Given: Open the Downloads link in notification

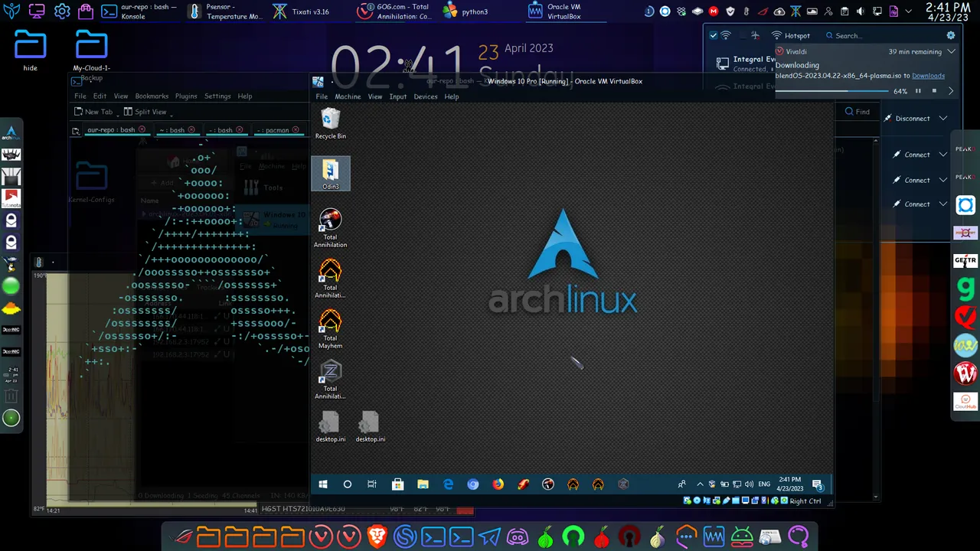Looking at the screenshot, I should [928, 76].
